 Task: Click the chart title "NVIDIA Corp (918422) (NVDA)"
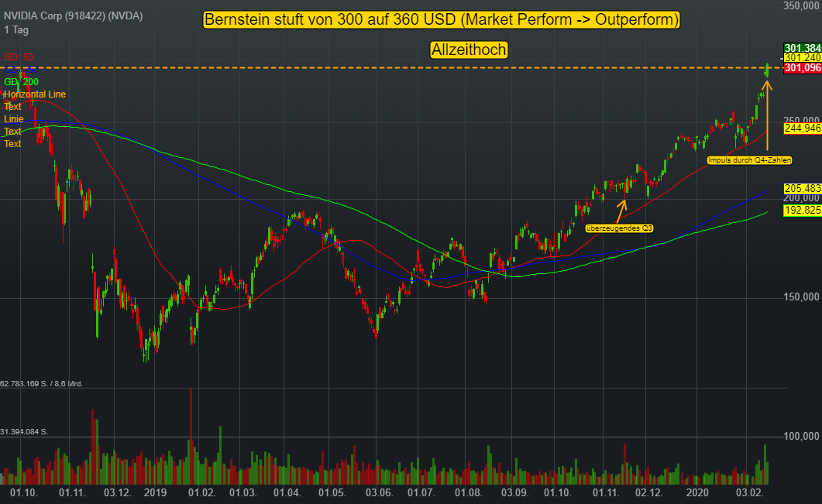click(74, 16)
